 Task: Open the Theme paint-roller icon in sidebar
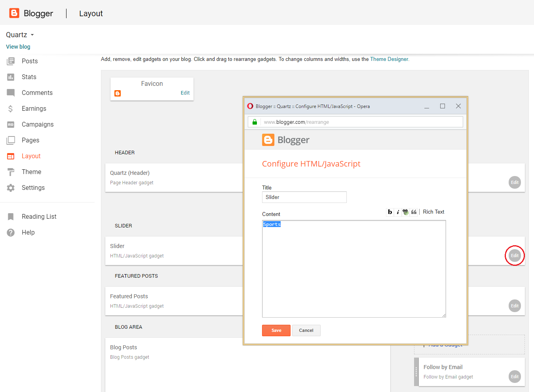click(11, 172)
